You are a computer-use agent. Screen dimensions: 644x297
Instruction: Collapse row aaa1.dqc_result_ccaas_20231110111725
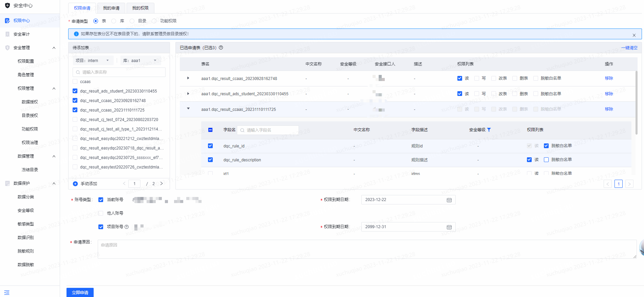coord(188,109)
